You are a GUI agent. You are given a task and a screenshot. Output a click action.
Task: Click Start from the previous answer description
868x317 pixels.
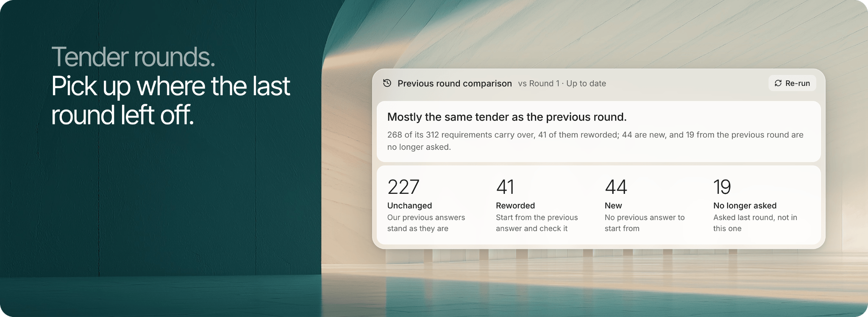(537, 223)
